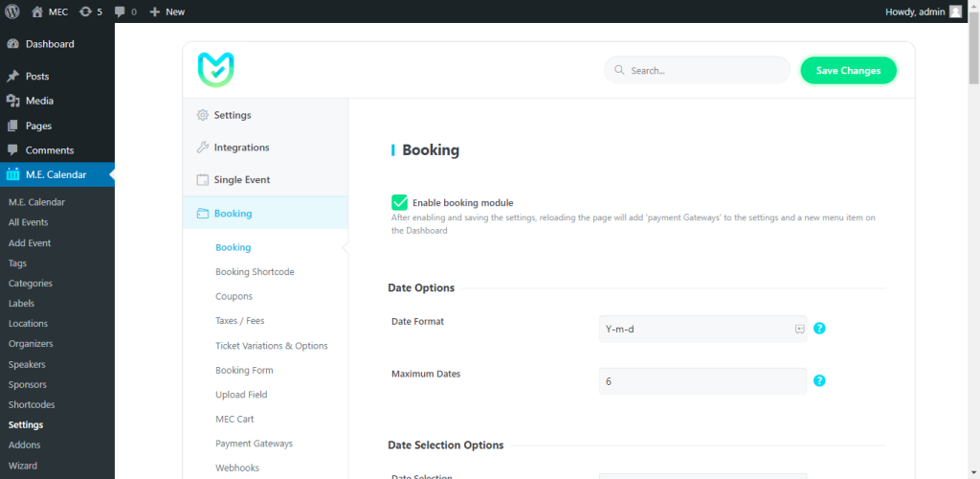Click the Date Format input field
Screen dimensions: 980x479
(x=694, y=329)
